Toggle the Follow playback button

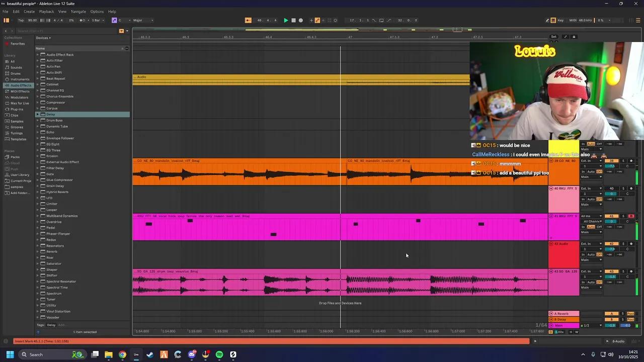248,20
